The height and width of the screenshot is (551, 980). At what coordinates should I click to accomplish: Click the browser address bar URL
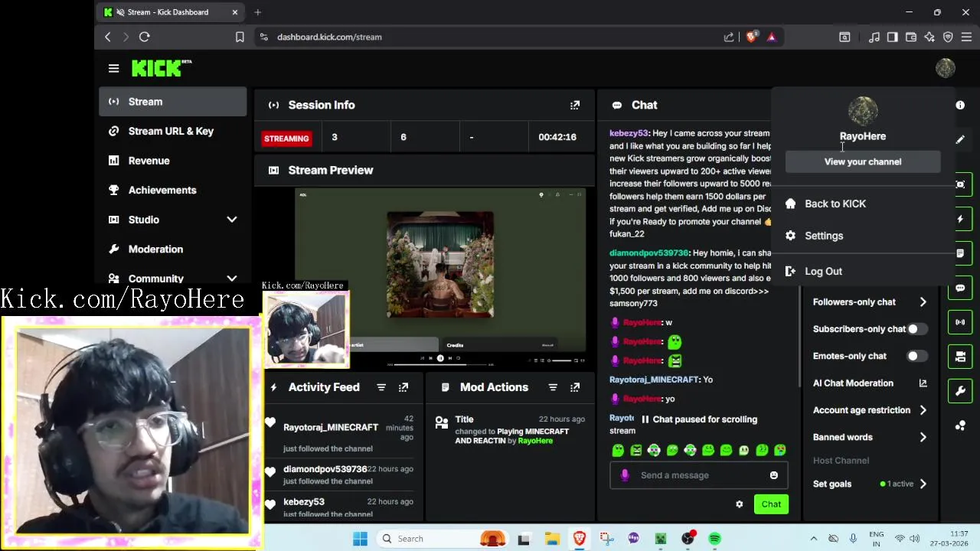pyautogui.click(x=329, y=37)
